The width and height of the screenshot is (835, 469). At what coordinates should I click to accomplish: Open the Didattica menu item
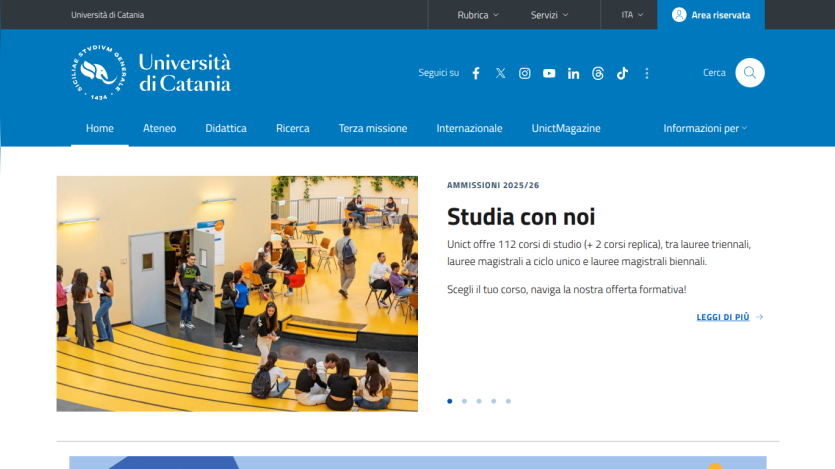226,128
